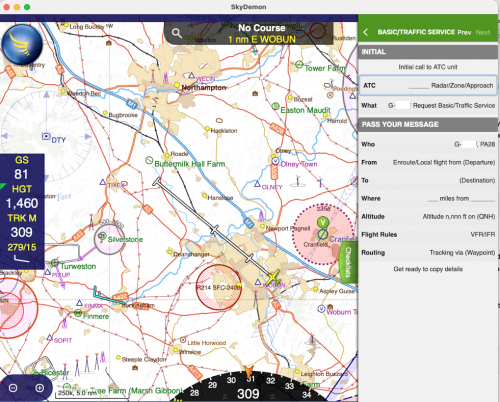The width and height of the screenshot is (500, 402).
Task: Click the Routing Tracking via Waypoint row
Action: click(x=428, y=252)
